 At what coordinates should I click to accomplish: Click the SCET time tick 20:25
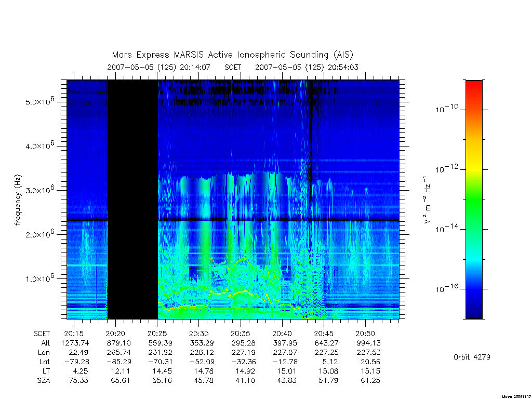click(x=157, y=334)
